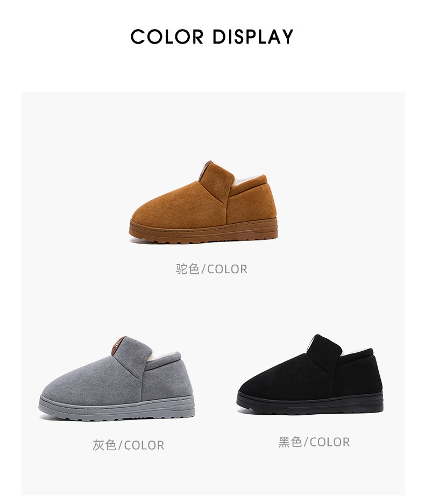Screen dimensions: 425x504
Task: Click the 驼色/COLOR label
Action: pyautogui.click(x=211, y=269)
